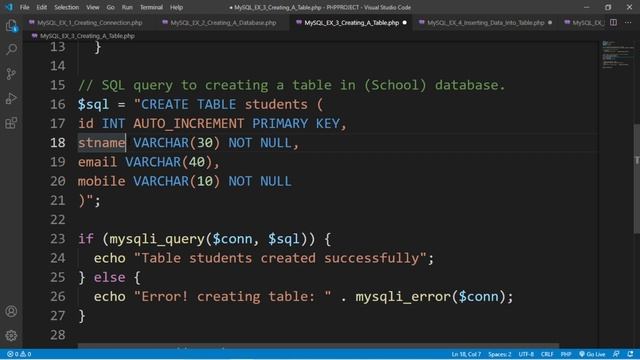Open the Search view in activity bar
Screen dimensions: 640x360
(x=11, y=50)
